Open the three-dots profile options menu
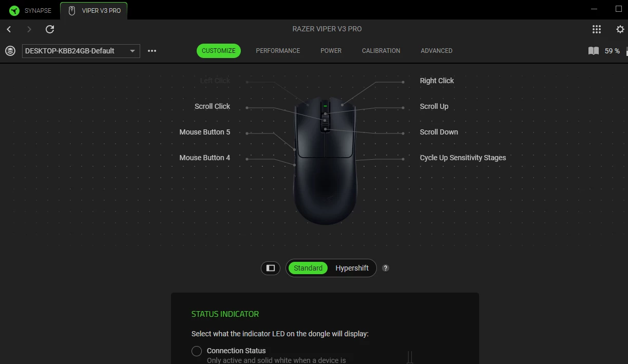 pos(152,51)
